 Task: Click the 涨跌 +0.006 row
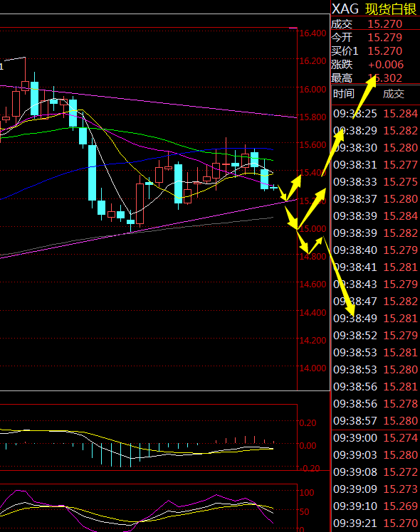tap(375, 65)
